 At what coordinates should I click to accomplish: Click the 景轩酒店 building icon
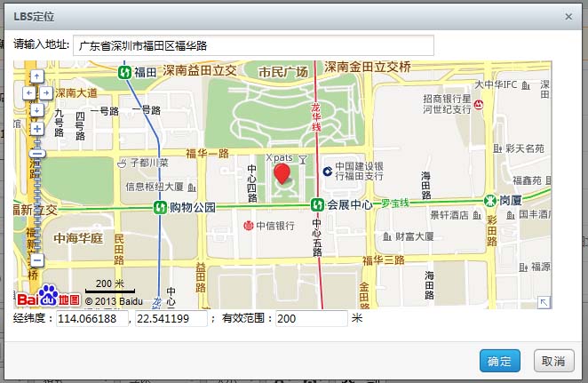click(x=477, y=215)
